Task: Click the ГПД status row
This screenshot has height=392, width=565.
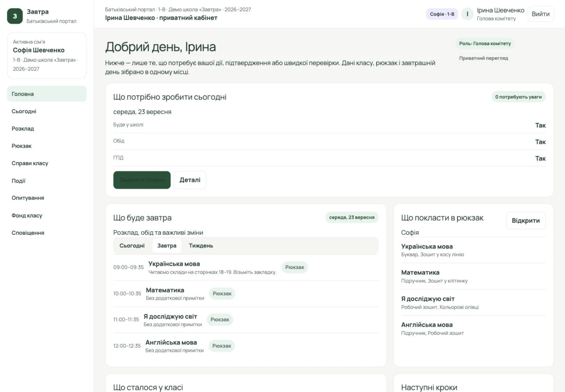Action: click(x=330, y=158)
